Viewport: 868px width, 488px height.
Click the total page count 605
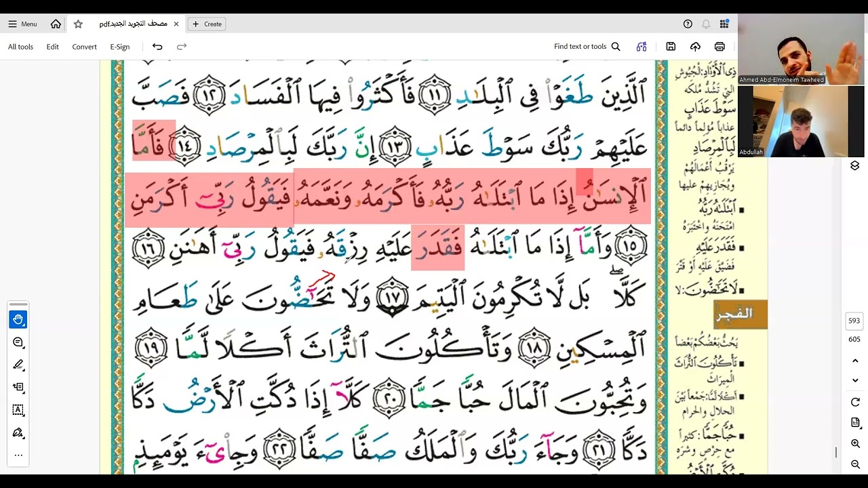click(x=854, y=339)
